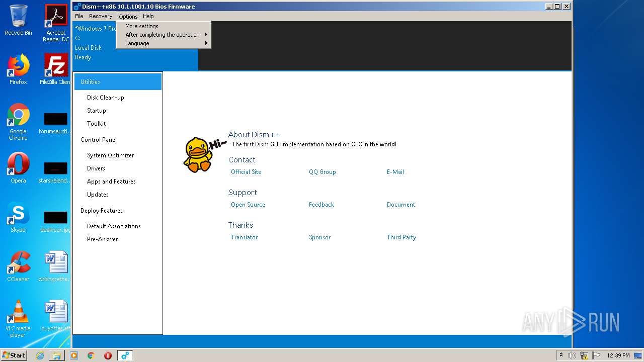This screenshot has width=644, height=362.
Task: Expand the After completing the operation submenu
Action: pos(164,35)
